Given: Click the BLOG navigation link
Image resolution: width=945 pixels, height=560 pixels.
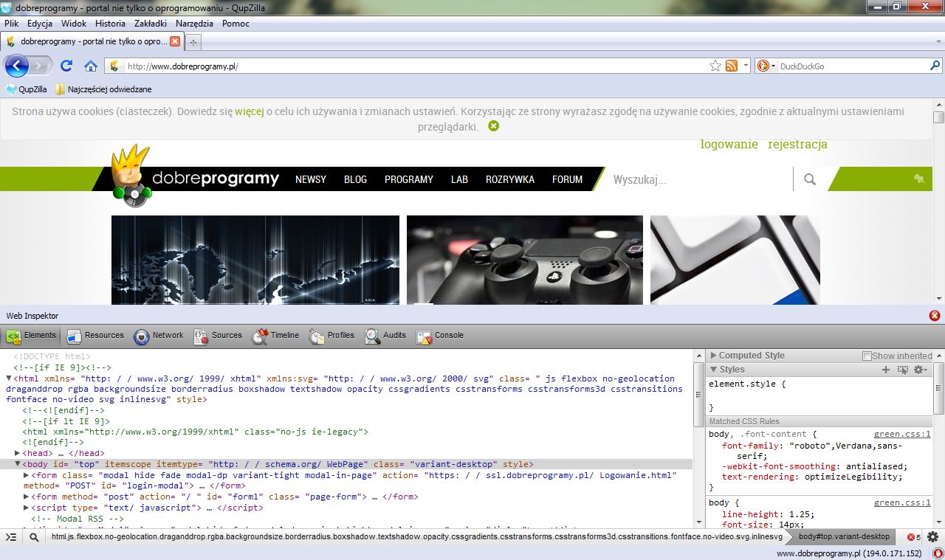Looking at the screenshot, I should pyautogui.click(x=355, y=179).
